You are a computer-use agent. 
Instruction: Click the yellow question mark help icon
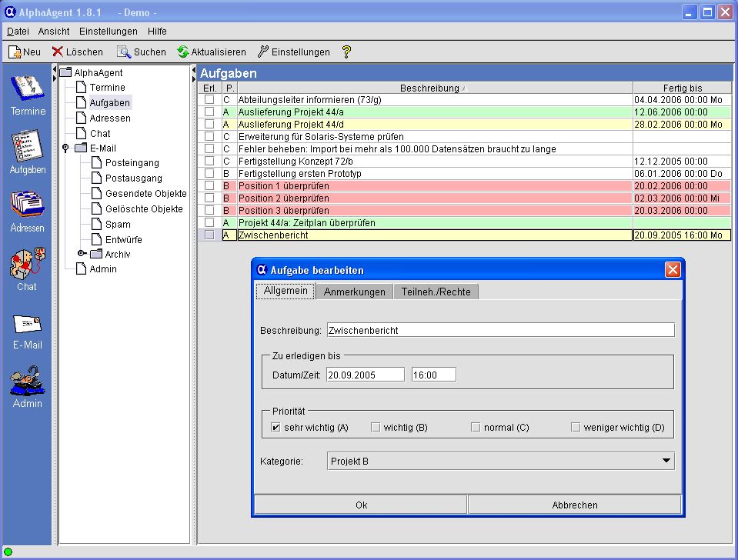[x=346, y=52]
